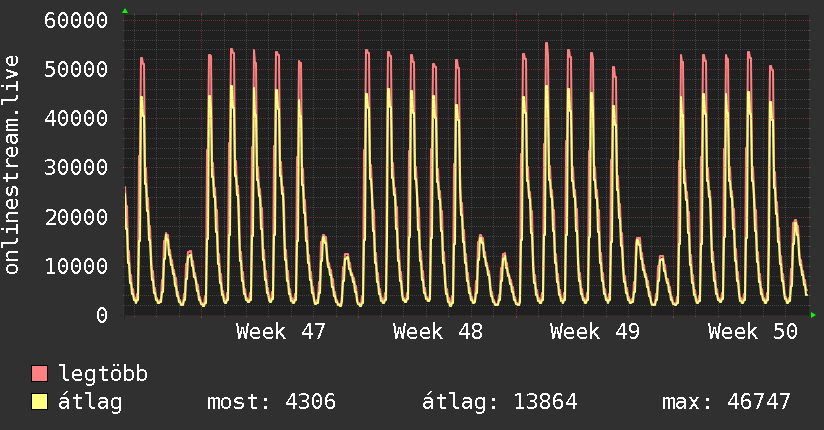Click the Week 50 axis label

(753, 332)
